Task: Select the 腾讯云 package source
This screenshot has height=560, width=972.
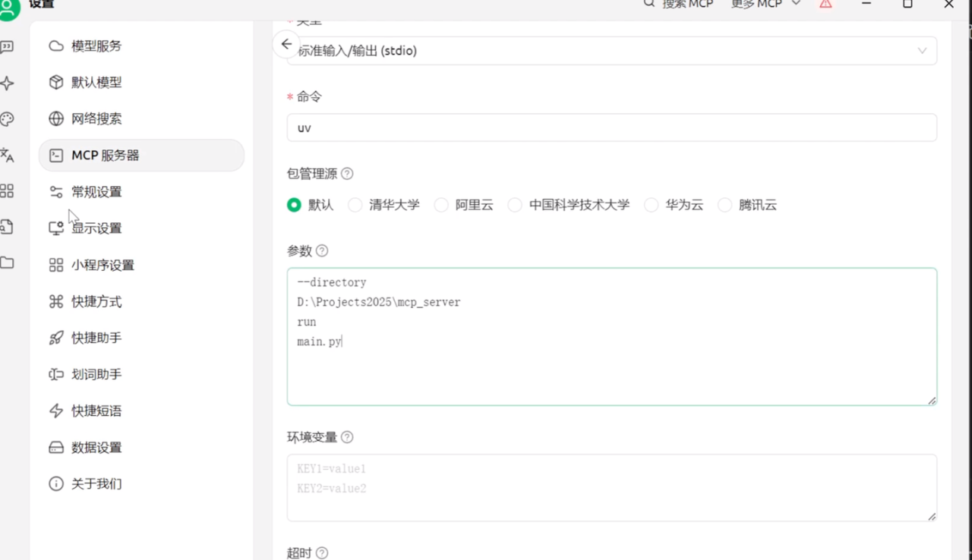Action: [747, 205]
